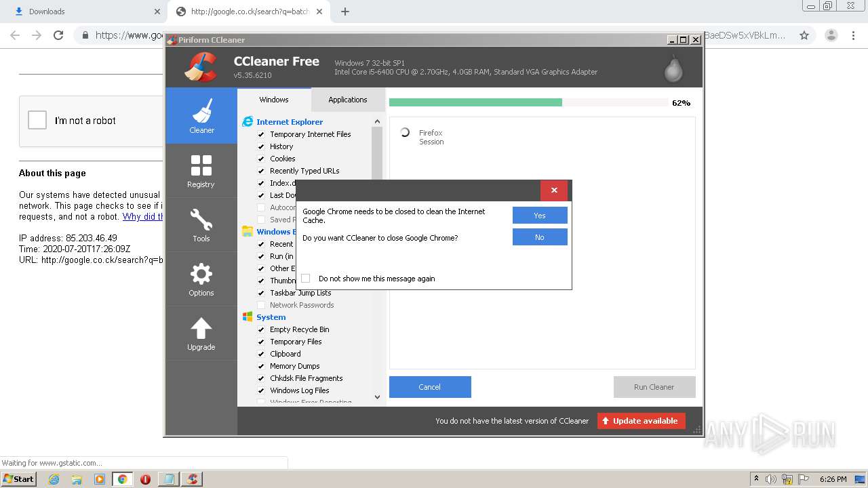Open Opera from taskbar
The width and height of the screenshot is (868, 488).
point(145,479)
